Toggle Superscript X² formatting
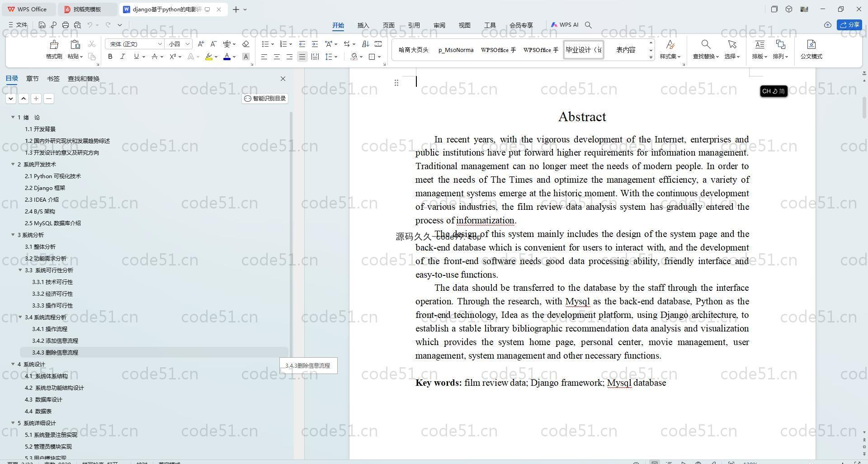 (173, 57)
